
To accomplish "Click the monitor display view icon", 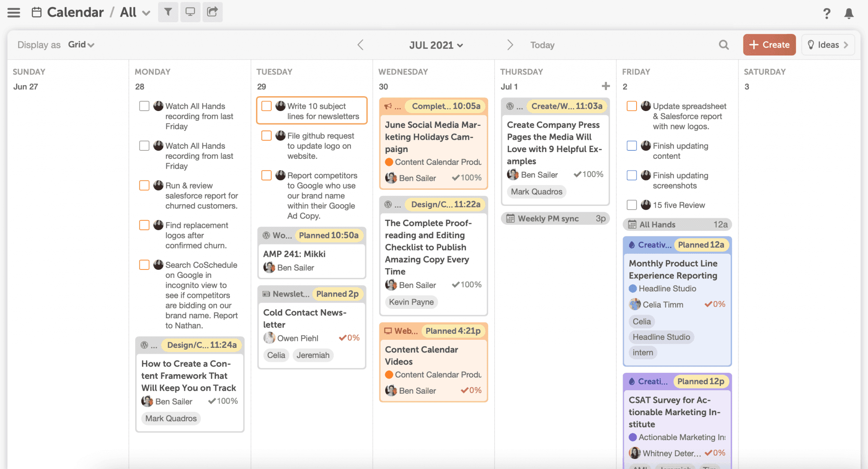I will coord(190,12).
